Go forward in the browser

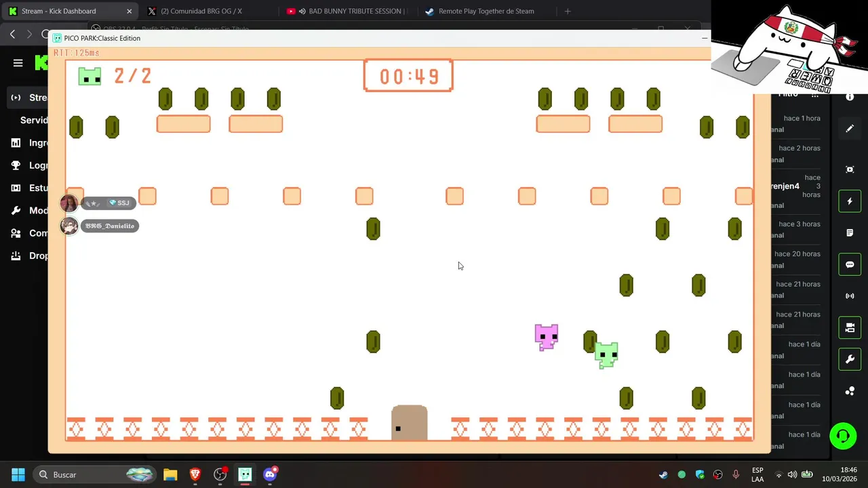tap(29, 34)
